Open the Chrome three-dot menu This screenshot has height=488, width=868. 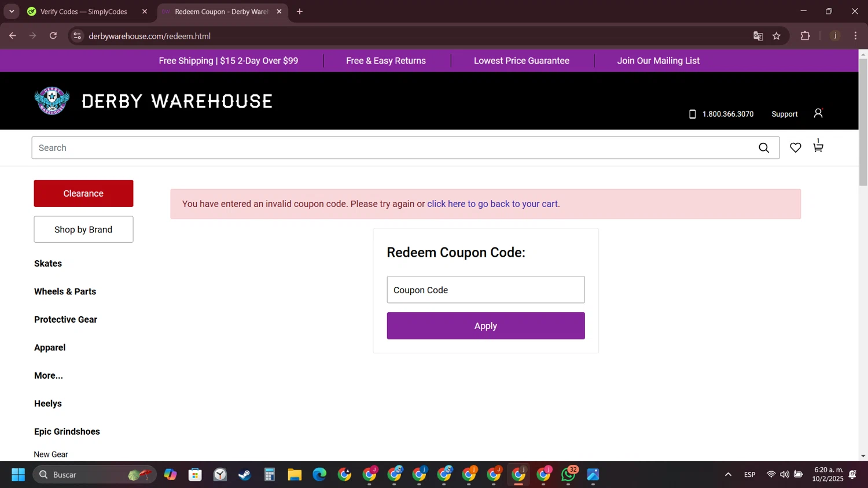[855, 36]
